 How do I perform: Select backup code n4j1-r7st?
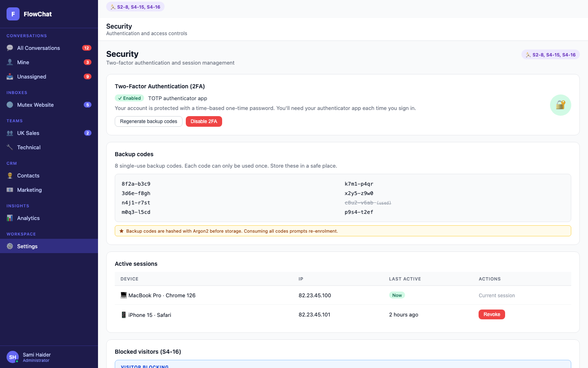(136, 203)
